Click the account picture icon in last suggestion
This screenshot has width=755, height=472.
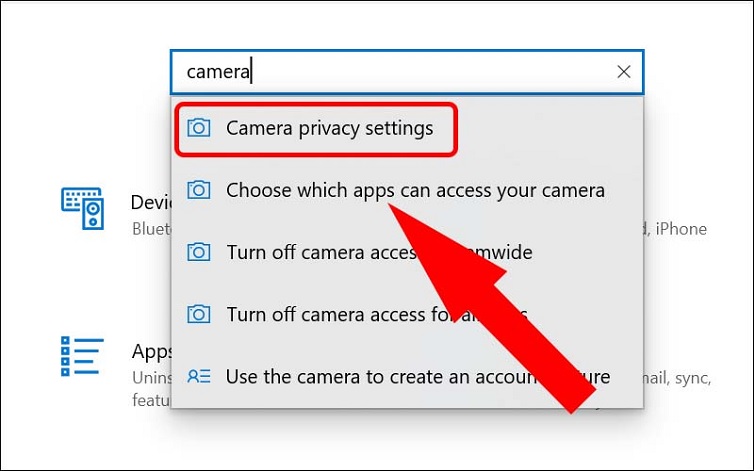click(199, 377)
